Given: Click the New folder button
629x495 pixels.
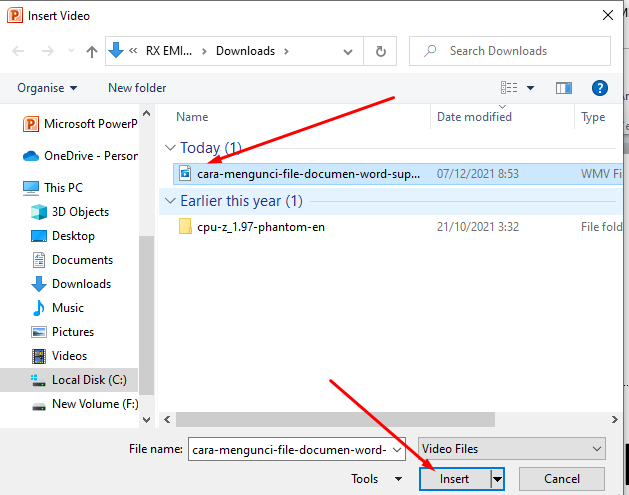Looking at the screenshot, I should (x=137, y=88).
